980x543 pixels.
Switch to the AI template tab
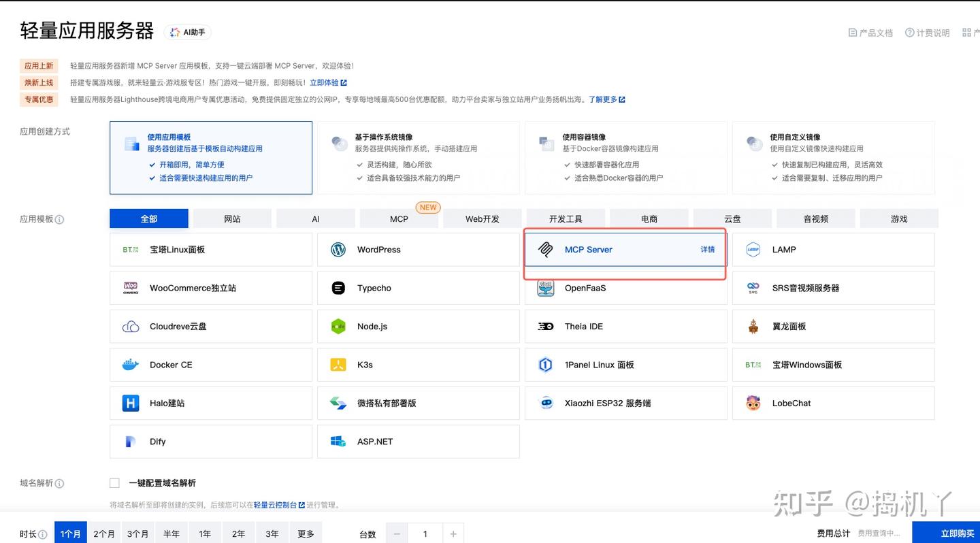tap(316, 218)
